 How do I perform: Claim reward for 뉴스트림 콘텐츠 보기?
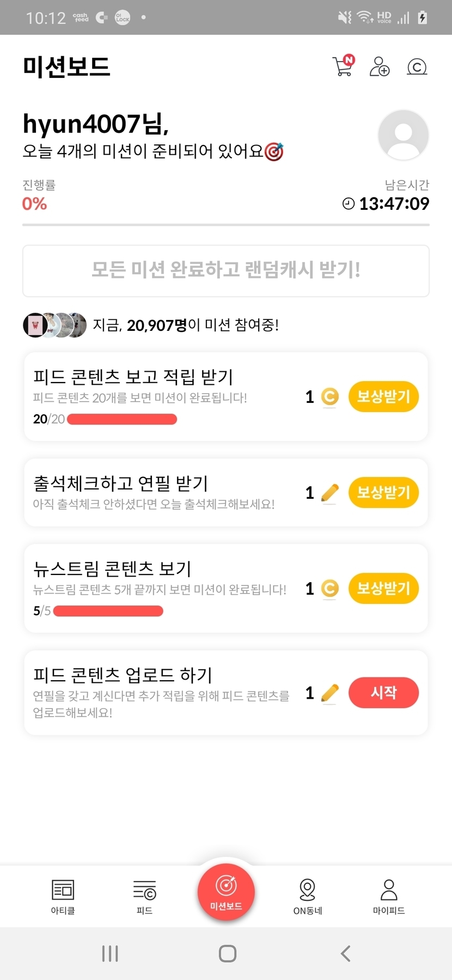(x=383, y=588)
